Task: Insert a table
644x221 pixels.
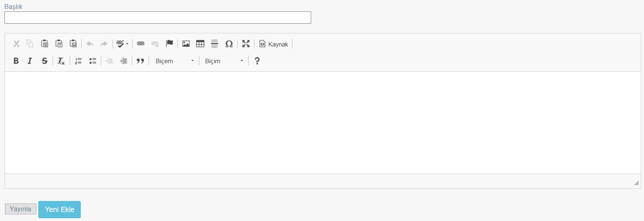Action: (x=200, y=44)
